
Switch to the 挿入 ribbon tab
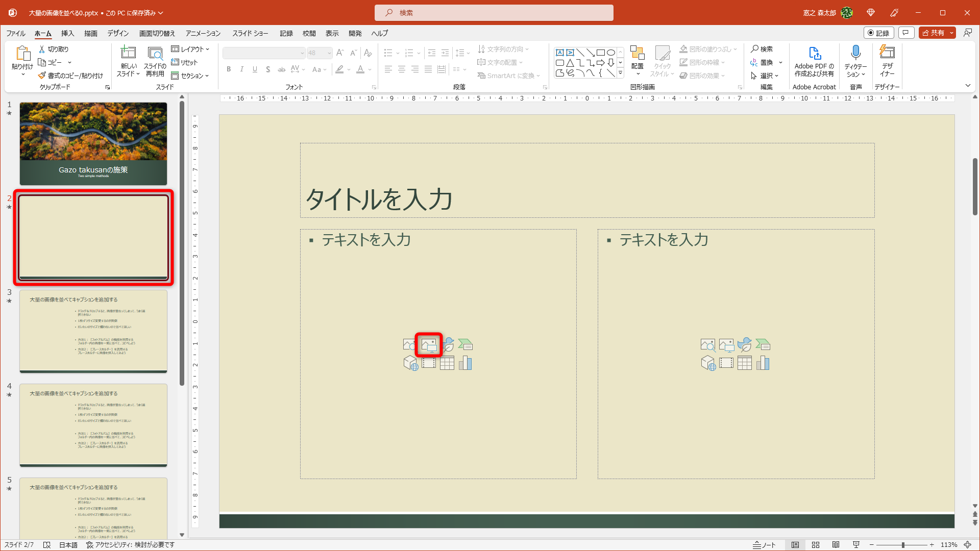click(x=67, y=33)
